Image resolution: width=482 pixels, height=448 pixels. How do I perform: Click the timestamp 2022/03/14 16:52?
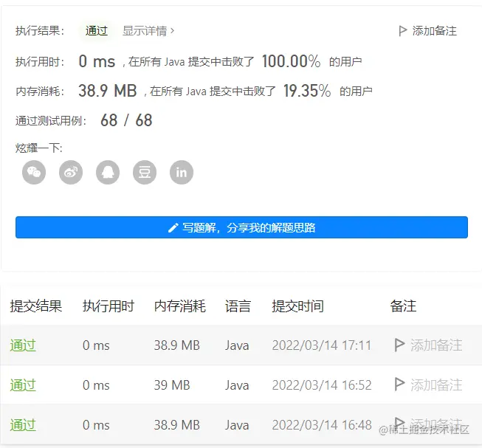pos(322,385)
